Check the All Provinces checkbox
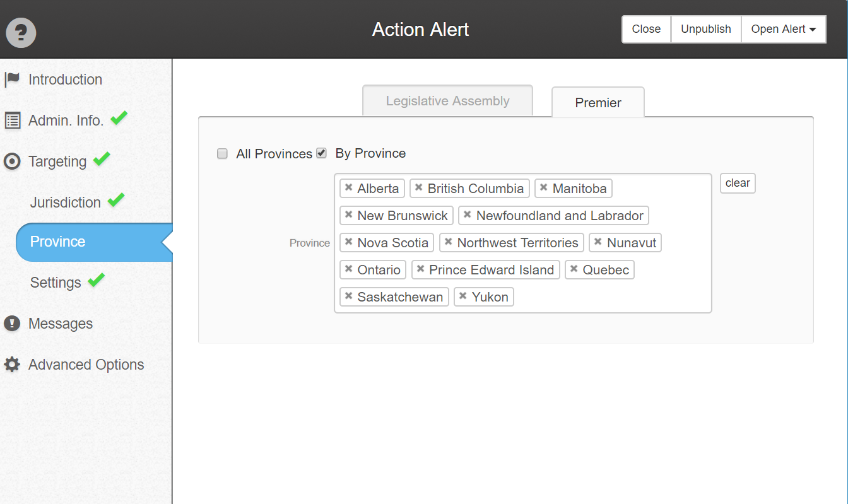The image size is (848, 504). [x=222, y=153]
